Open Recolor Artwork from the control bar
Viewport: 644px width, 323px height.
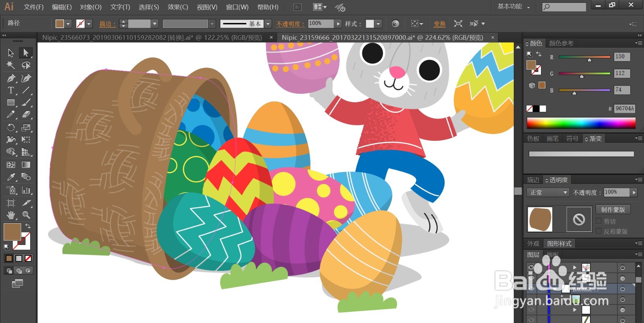pyautogui.click(x=395, y=24)
